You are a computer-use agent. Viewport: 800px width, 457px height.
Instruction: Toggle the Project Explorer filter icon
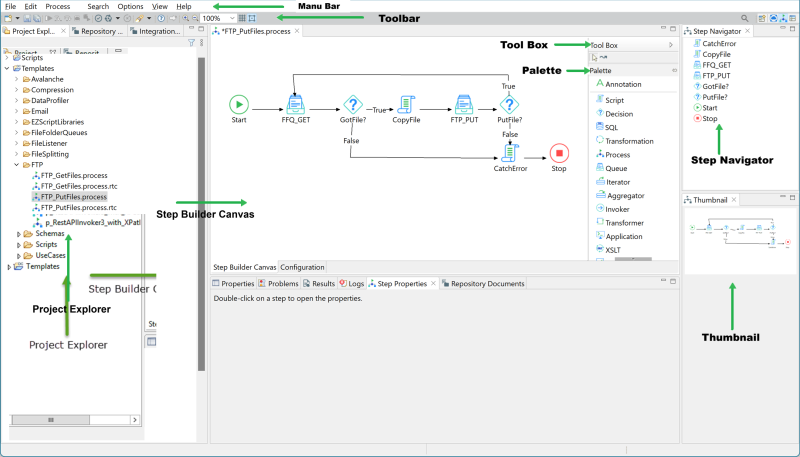point(191,45)
